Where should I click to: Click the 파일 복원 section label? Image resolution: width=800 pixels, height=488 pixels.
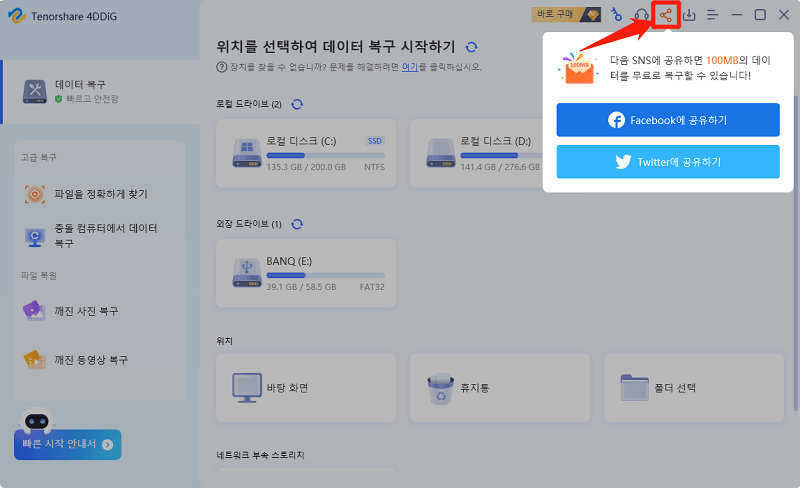pos(38,276)
